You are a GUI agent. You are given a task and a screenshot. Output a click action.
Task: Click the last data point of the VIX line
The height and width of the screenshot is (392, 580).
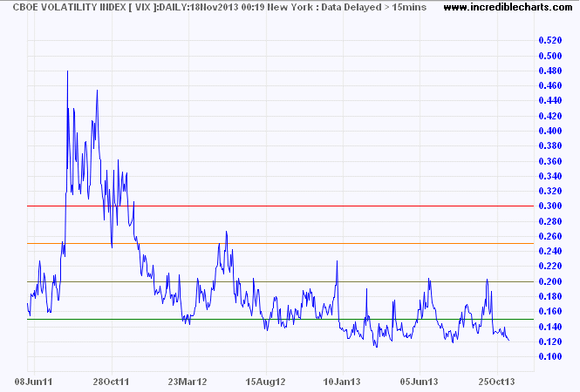coord(509,340)
